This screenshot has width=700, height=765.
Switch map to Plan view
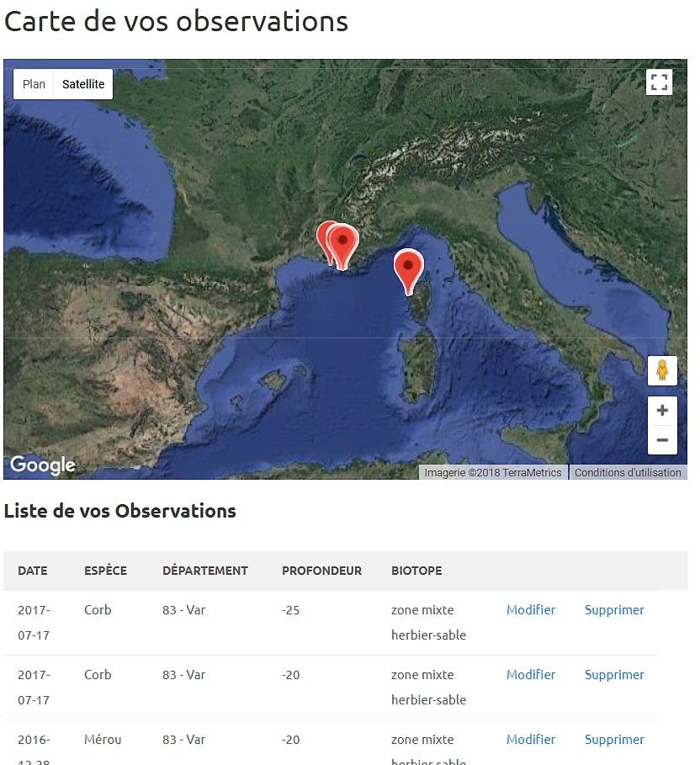click(34, 84)
